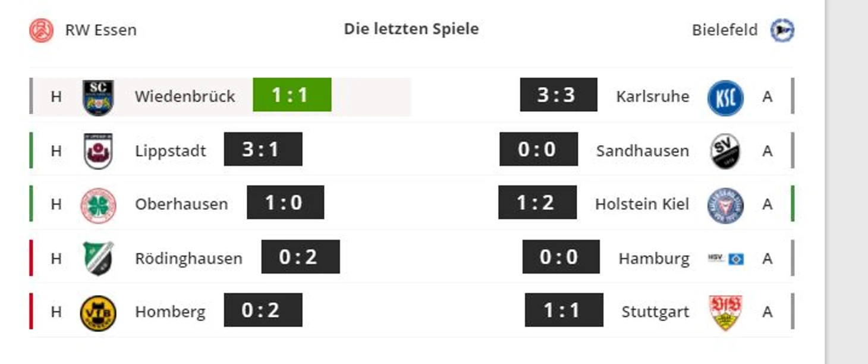Click the Bielefeld club crest

point(782,30)
